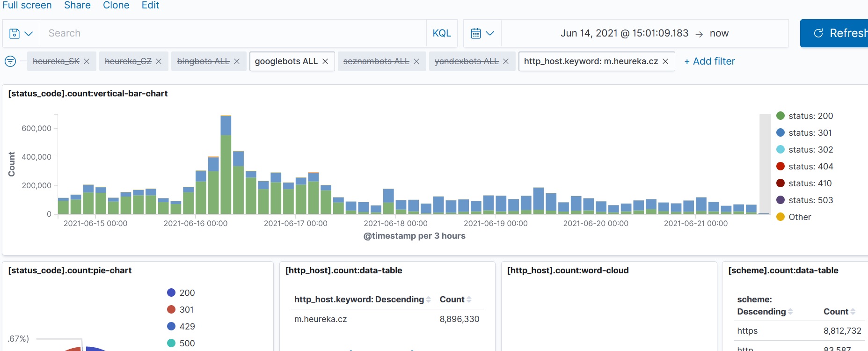This screenshot has width=868, height=351.
Task: Toggle legend entry status: 404
Action: pyautogui.click(x=805, y=166)
